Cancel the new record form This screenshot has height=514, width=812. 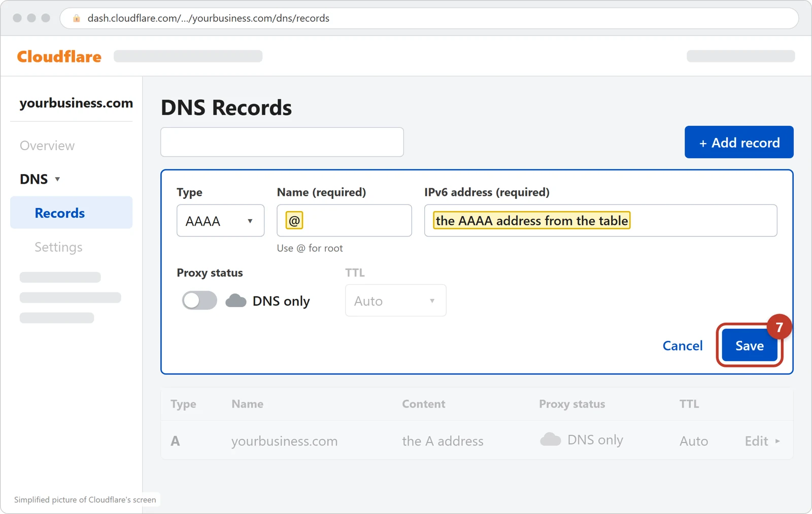point(683,346)
